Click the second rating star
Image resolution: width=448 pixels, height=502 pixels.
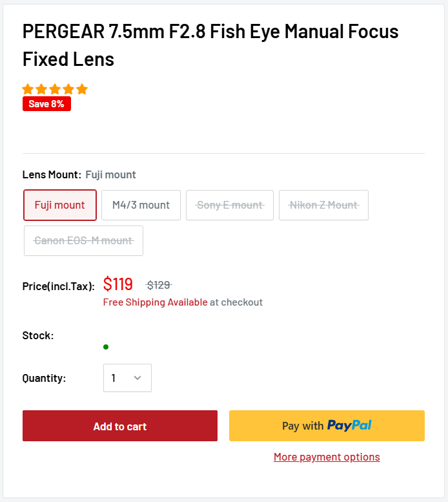coord(41,89)
